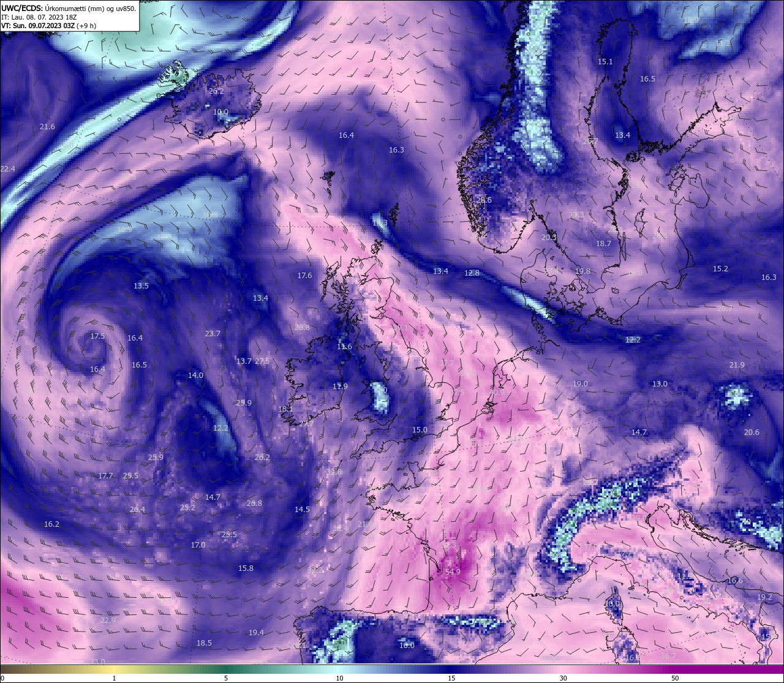Click the 17.6 value on the map

click(304, 276)
